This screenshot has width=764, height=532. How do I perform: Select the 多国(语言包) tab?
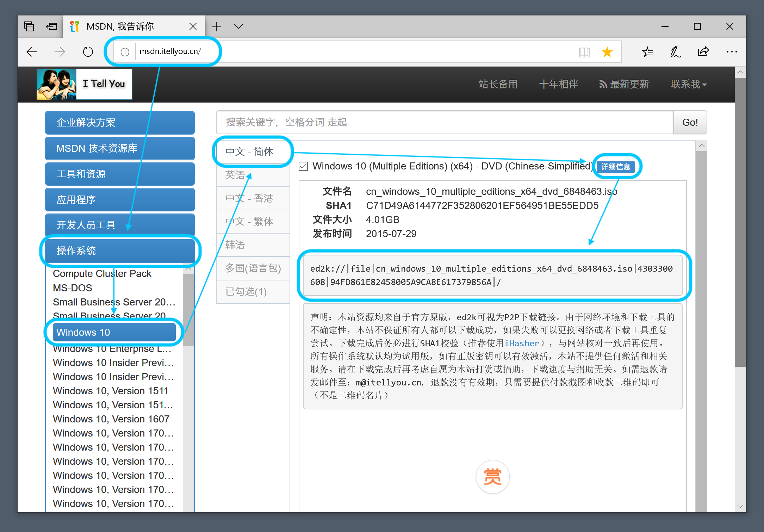(x=253, y=268)
